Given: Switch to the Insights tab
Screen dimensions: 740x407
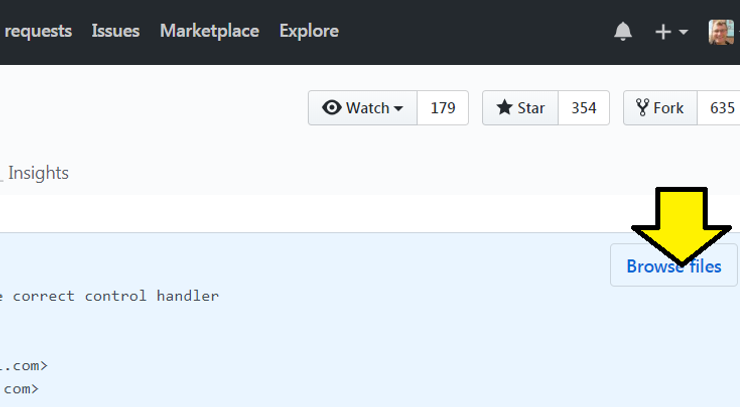Looking at the screenshot, I should tap(38, 173).
